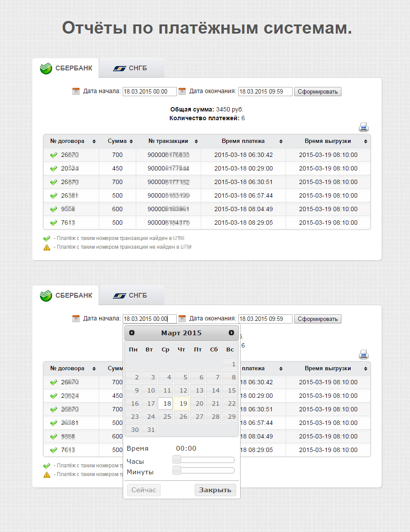Click amount 600 in first report

click(x=117, y=209)
